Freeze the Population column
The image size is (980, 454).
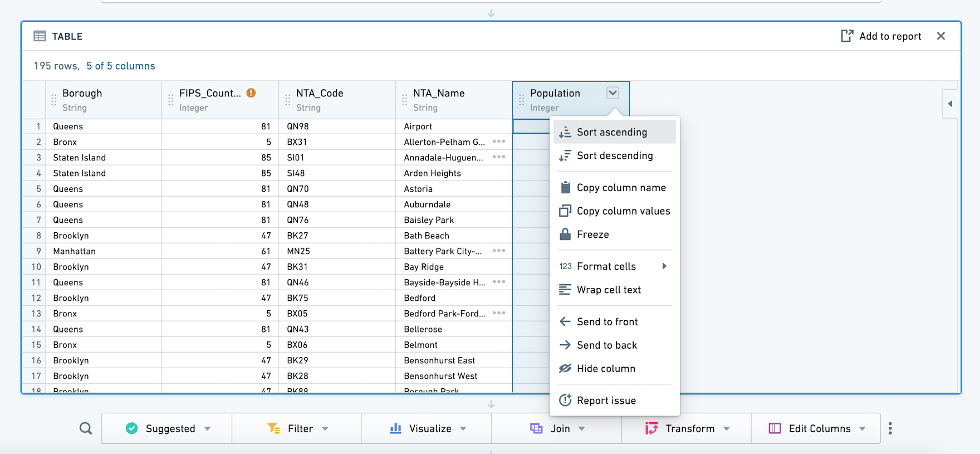pyautogui.click(x=614, y=235)
